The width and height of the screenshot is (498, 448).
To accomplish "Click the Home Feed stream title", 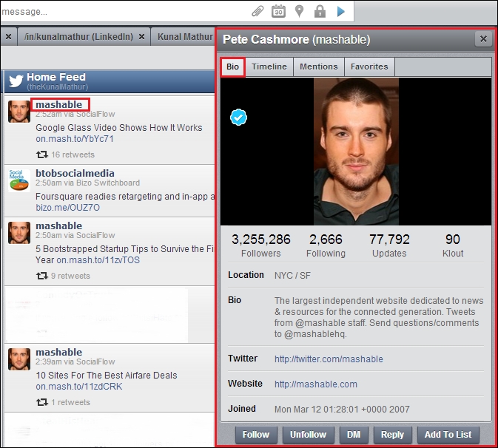I will [56, 77].
